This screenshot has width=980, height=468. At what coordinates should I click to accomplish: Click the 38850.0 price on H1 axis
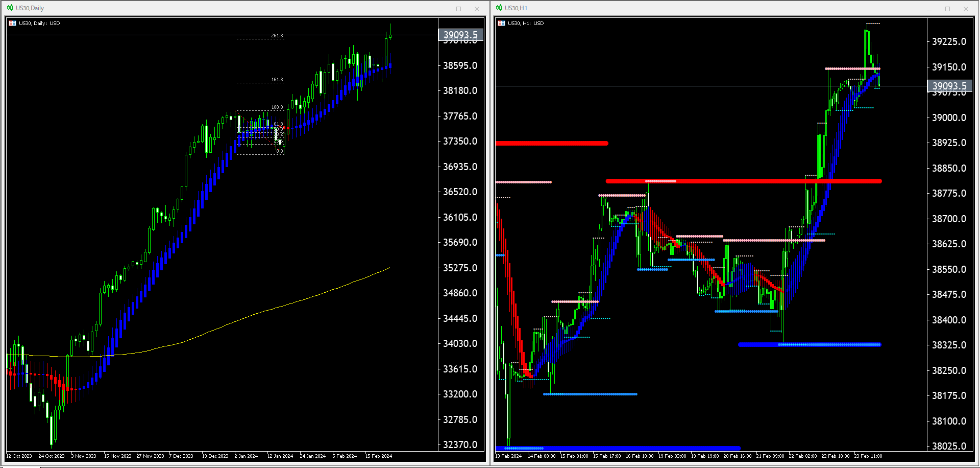949,168
